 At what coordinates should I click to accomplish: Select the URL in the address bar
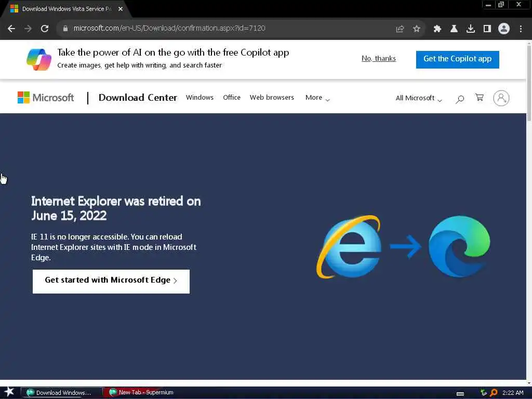[169, 28]
